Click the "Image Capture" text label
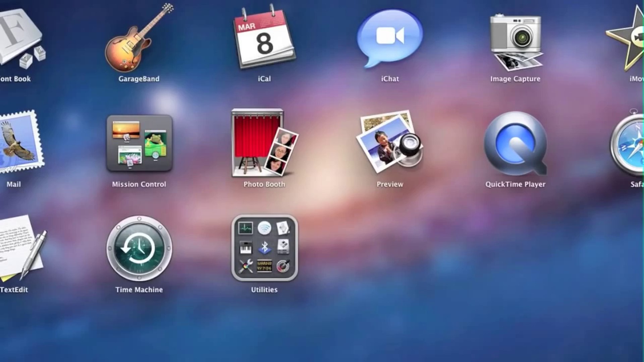This screenshot has width=644, height=362. pyautogui.click(x=515, y=79)
